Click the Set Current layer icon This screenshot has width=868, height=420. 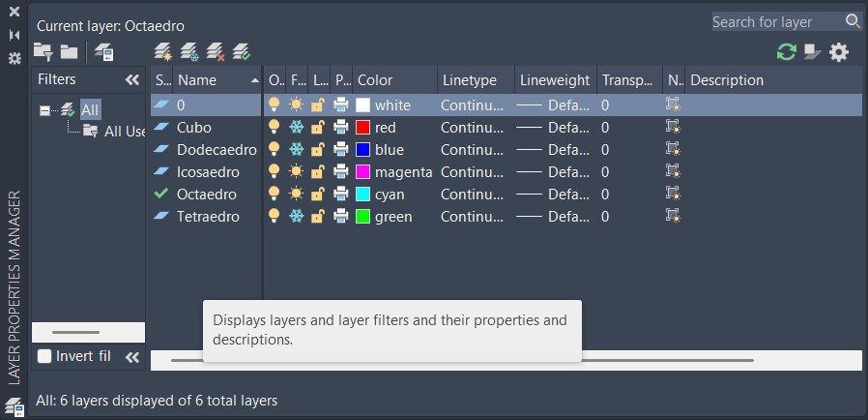(242, 51)
